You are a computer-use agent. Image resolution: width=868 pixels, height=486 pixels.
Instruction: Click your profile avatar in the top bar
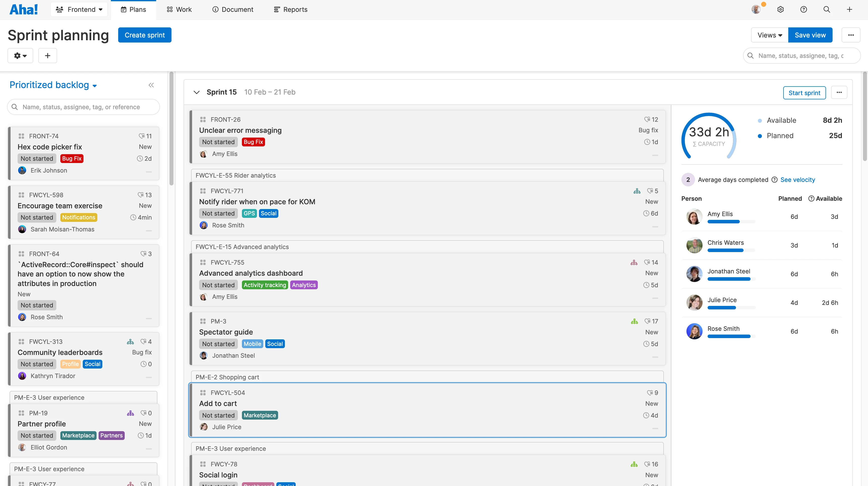756,9
